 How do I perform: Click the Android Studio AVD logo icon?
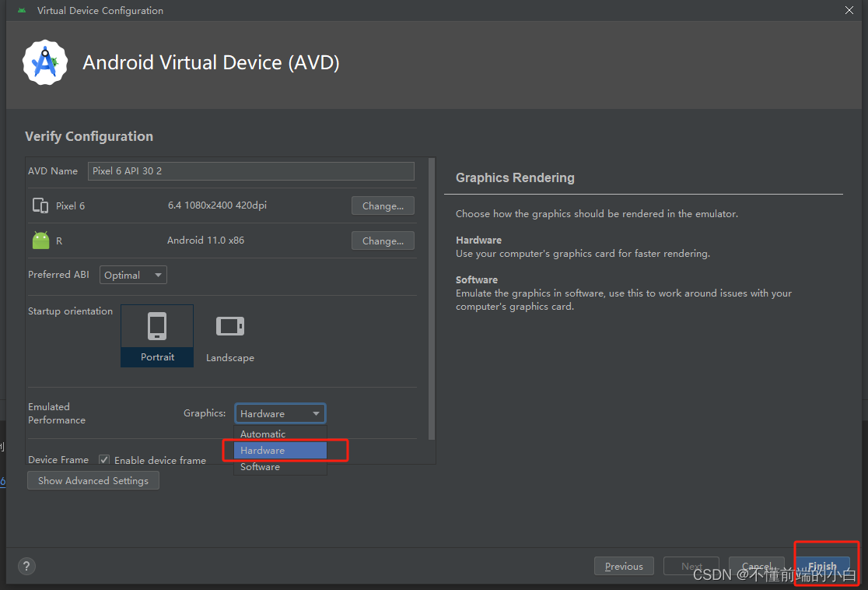pyautogui.click(x=45, y=62)
